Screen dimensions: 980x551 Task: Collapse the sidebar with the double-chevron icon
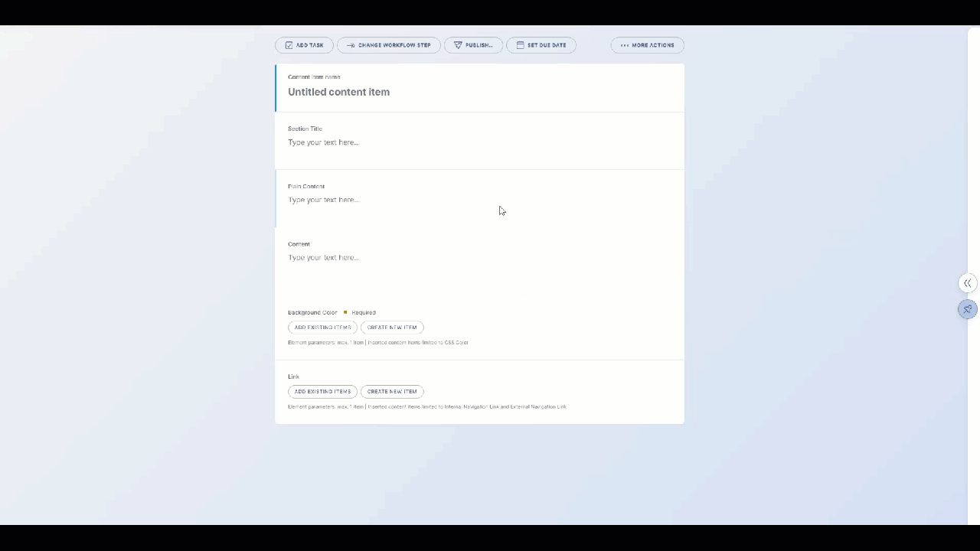967,283
